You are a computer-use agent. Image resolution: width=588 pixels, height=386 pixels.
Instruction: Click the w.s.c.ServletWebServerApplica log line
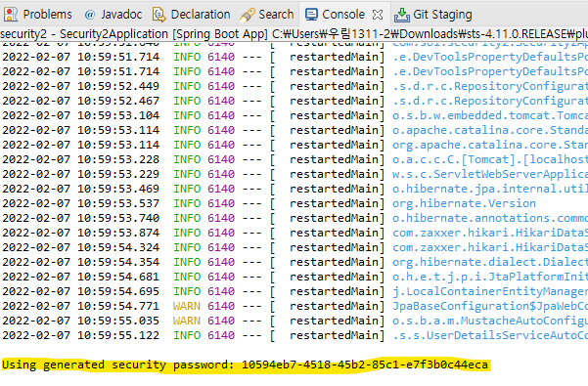coord(294,174)
